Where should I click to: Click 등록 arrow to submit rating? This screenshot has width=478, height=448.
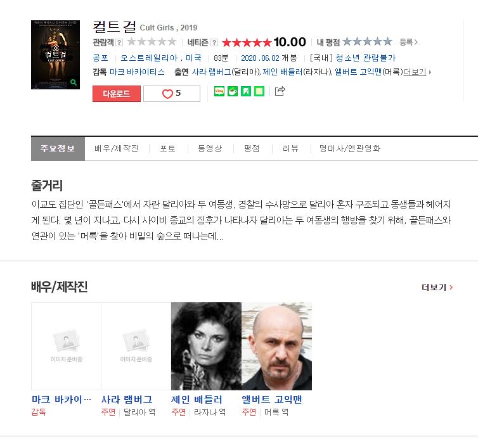click(408, 42)
